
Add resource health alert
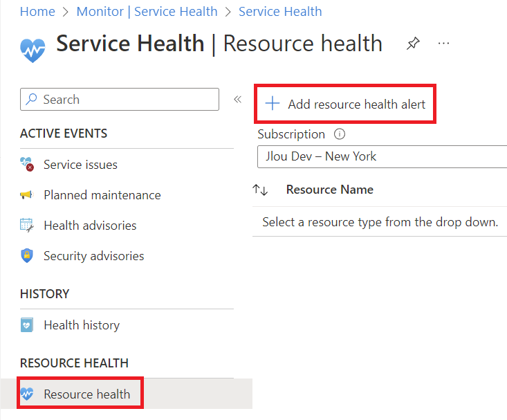pos(345,104)
